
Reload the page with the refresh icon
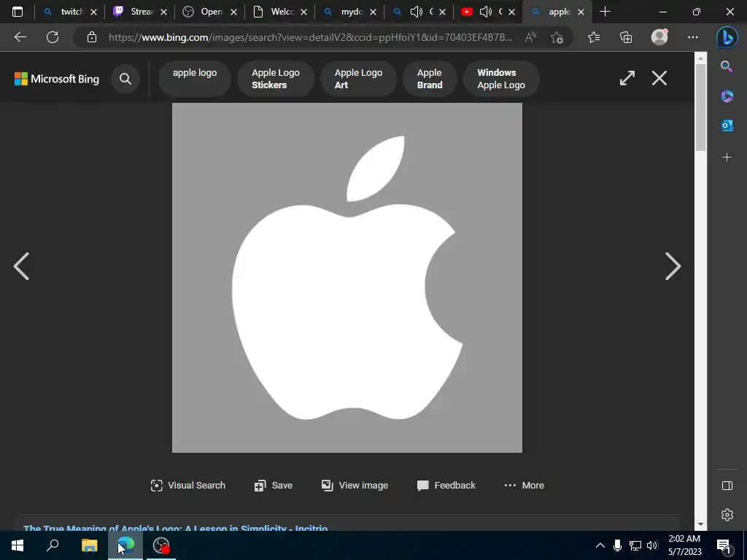pos(53,37)
